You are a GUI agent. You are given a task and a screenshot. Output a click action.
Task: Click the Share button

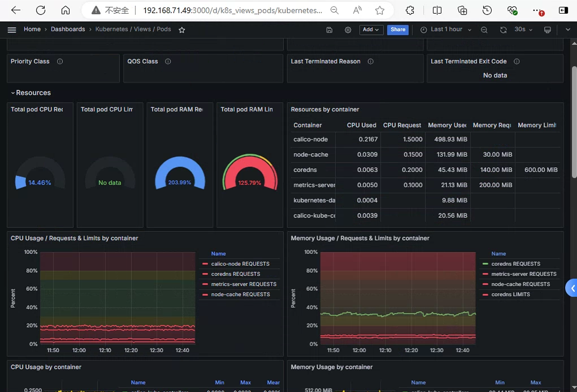coord(398,30)
